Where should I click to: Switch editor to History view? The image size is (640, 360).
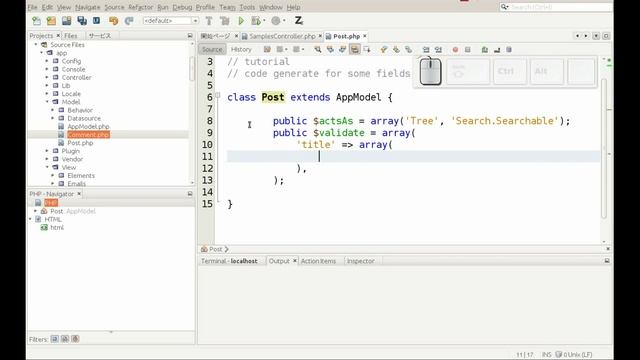241,49
